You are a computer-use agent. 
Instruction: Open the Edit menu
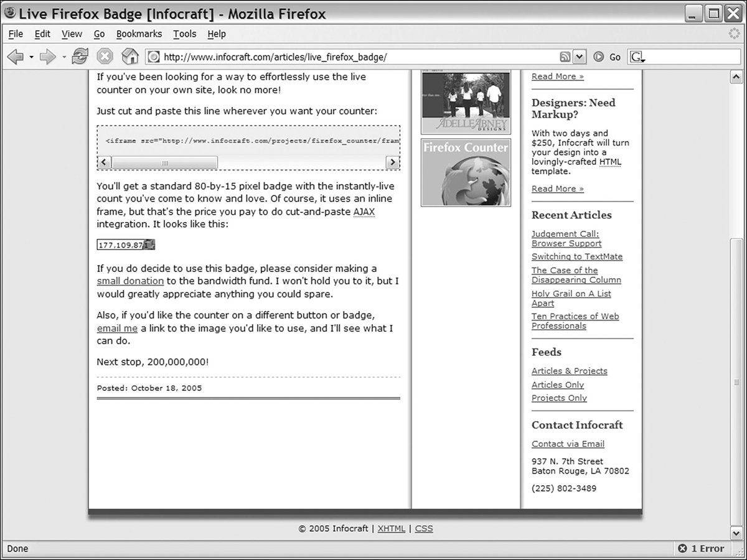pos(42,34)
